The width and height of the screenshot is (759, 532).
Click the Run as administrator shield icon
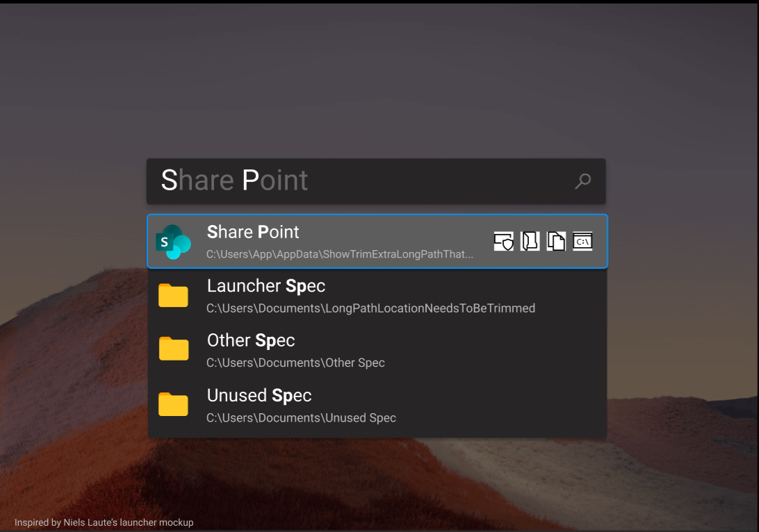[x=504, y=241]
